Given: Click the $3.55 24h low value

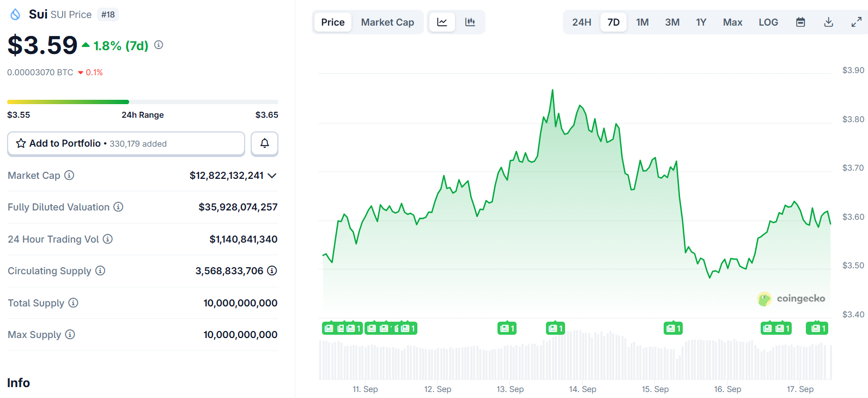Looking at the screenshot, I should tap(19, 115).
